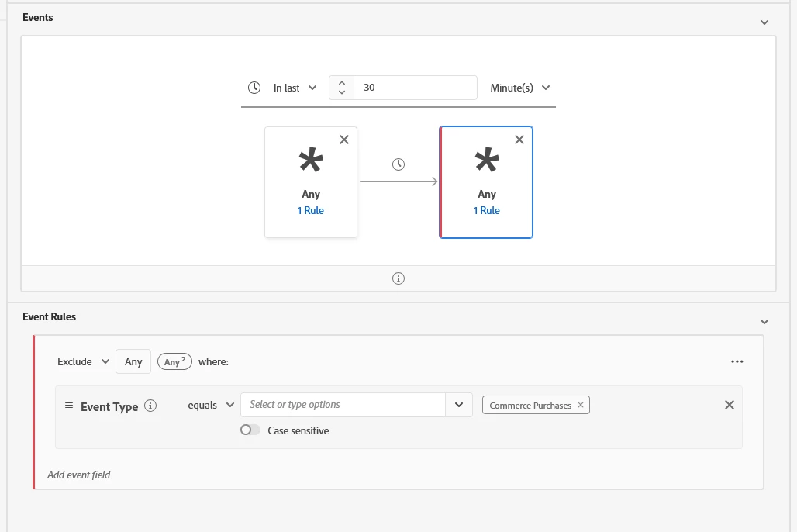Viewport: 797px width, 532px height.
Task: Click the clock icon beside In last
Action: (x=254, y=88)
